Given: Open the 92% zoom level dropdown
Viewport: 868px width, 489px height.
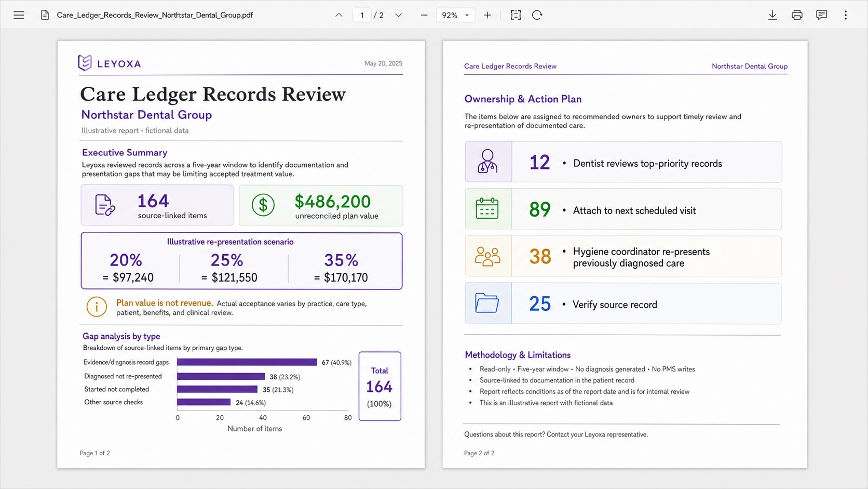Looking at the screenshot, I should click(x=455, y=15).
